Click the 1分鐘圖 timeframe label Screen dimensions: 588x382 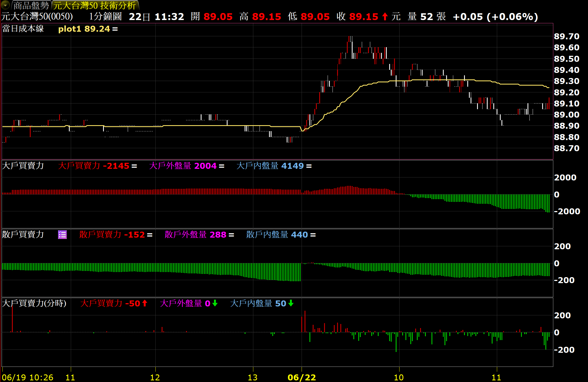[105, 17]
